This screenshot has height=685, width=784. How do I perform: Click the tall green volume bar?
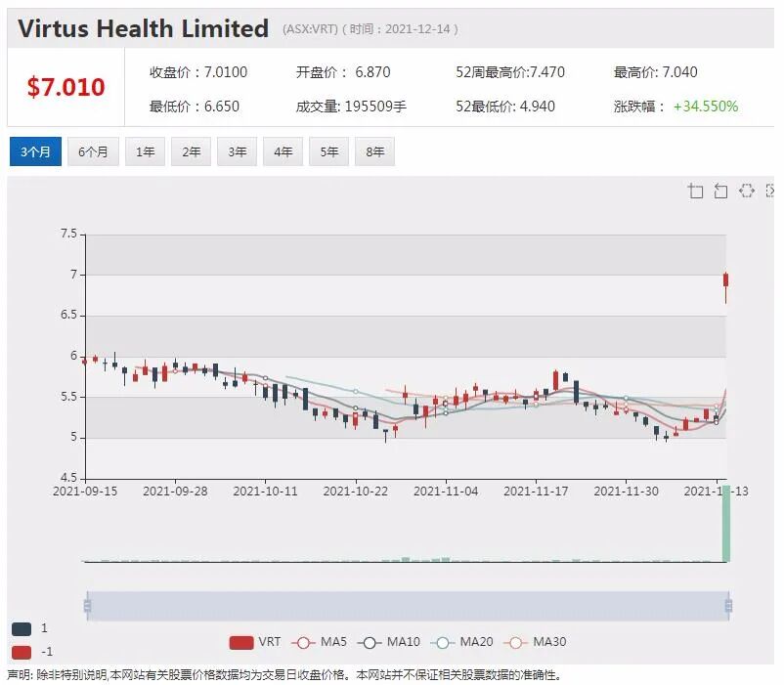coord(726,523)
